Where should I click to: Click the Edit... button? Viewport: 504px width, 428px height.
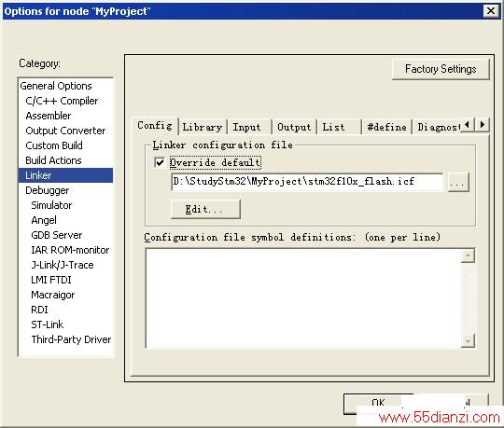tap(205, 210)
